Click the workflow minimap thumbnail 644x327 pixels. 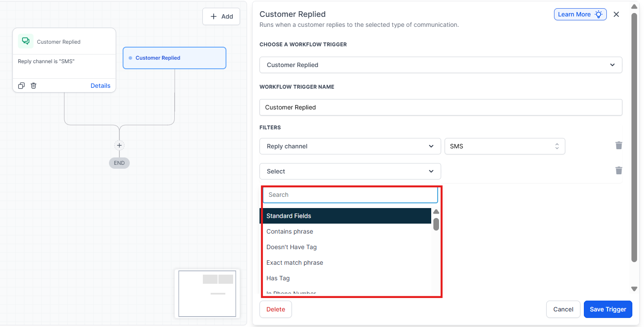[x=207, y=293]
